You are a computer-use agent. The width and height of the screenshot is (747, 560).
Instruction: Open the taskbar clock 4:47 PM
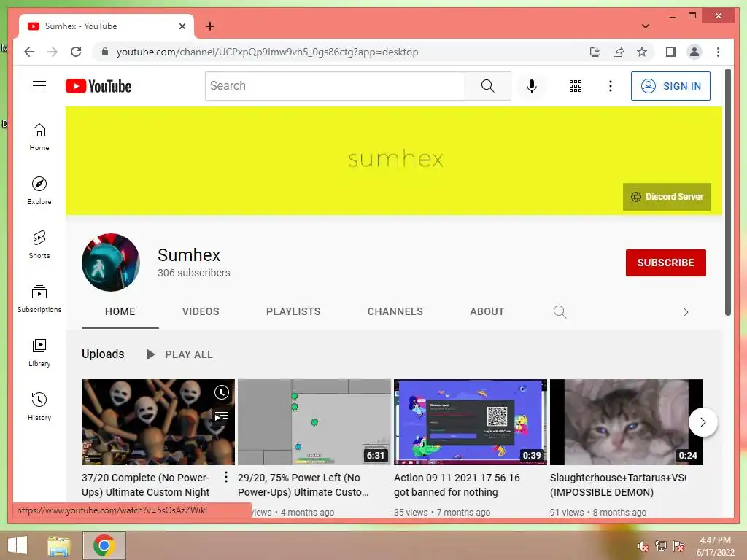715,546
